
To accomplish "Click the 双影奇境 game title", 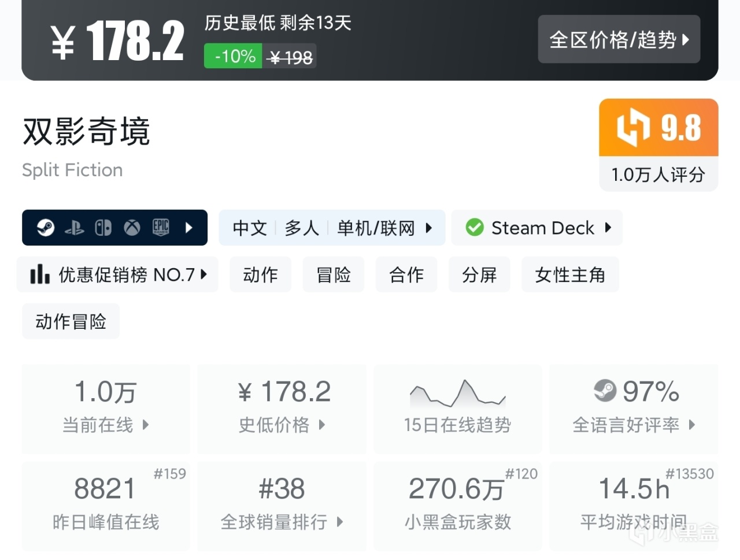I will click(87, 131).
